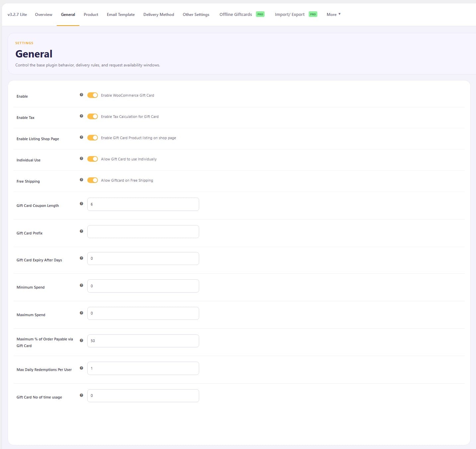Focus the Gift Card Coupon Length field
The height and width of the screenshot is (449, 476).
143,204
